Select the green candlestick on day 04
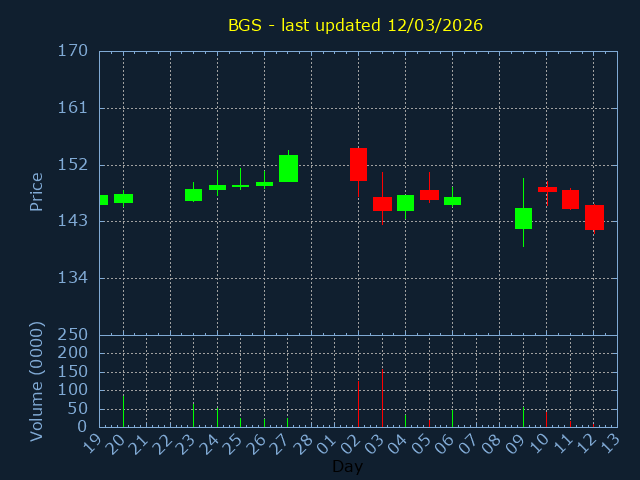Viewport: 640px width, 480px height. tap(405, 203)
